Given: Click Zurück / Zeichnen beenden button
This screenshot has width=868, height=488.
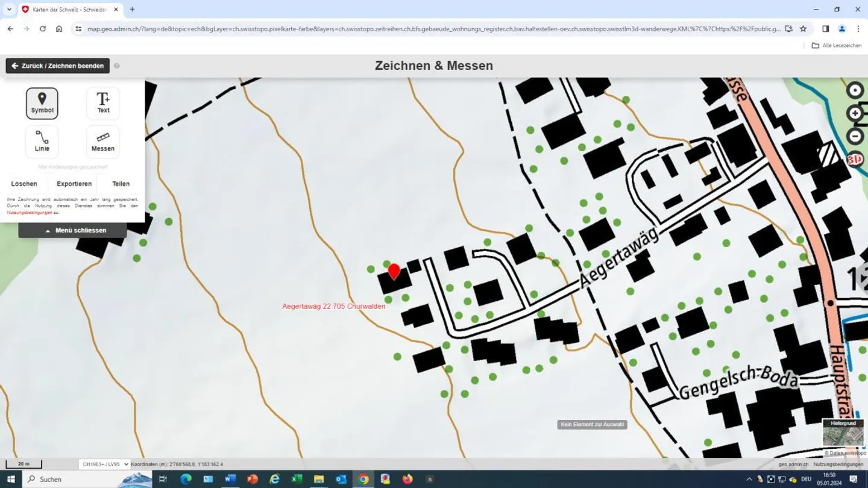Looking at the screenshot, I should pyautogui.click(x=58, y=66).
